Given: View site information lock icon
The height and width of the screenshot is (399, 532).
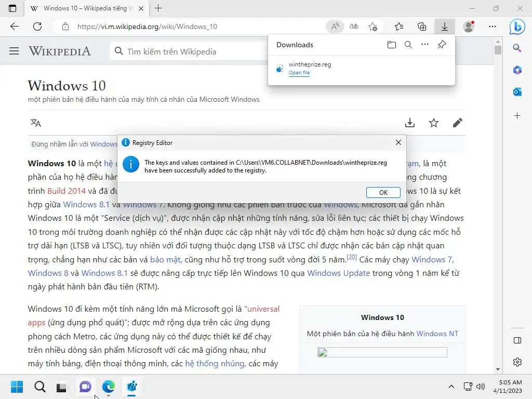Looking at the screenshot, I should pyautogui.click(x=65, y=27).
